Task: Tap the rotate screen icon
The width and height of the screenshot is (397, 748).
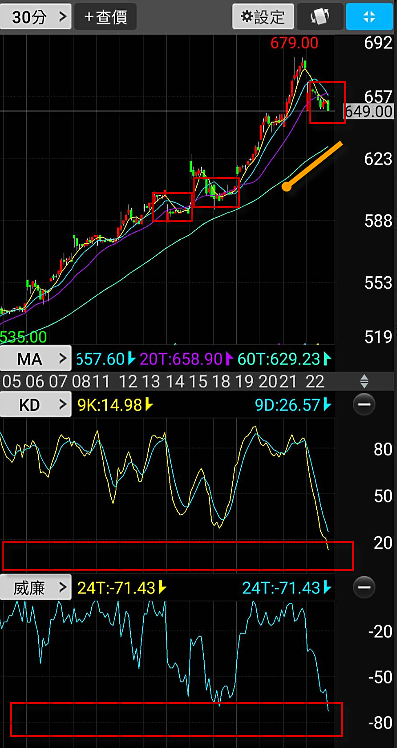Action: point(320,17)
